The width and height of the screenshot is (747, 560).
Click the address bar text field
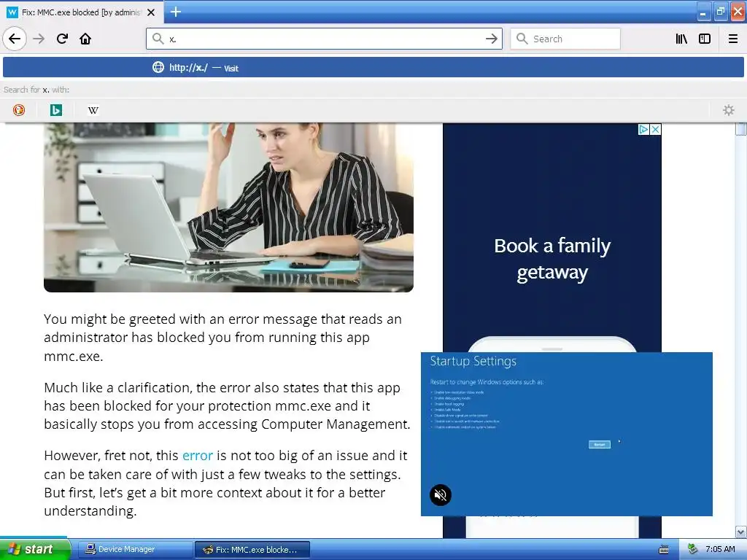[x=324, y=39]
